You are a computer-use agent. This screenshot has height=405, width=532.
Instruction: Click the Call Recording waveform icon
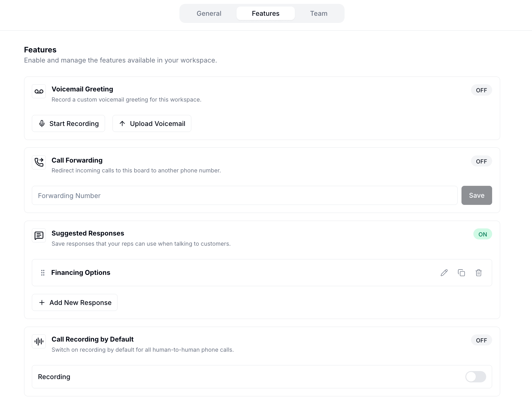point(39,341)
